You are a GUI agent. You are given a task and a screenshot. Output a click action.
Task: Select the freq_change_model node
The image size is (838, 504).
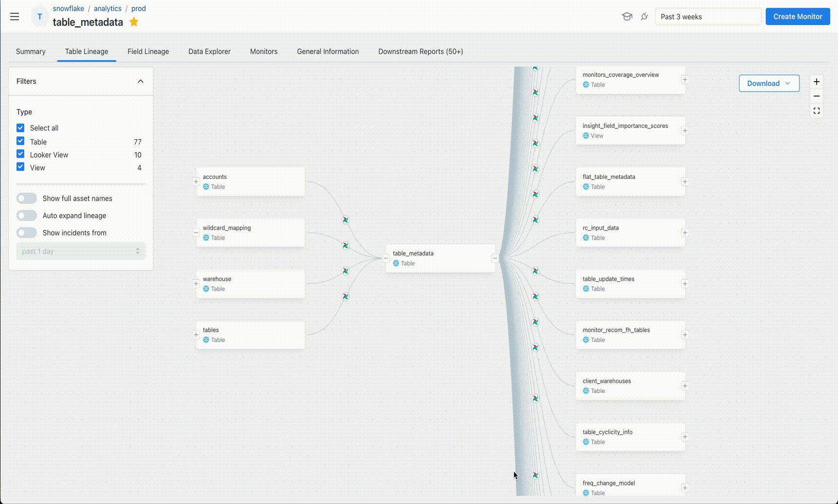[631, 486]
